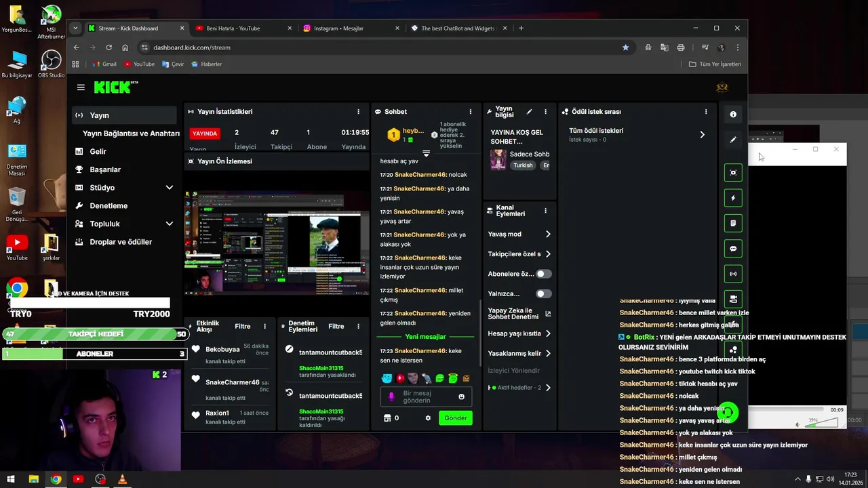Open the Gmail bookmark
Screen dimensions: 868x488
pyautogui.click(x=104, y=64)
